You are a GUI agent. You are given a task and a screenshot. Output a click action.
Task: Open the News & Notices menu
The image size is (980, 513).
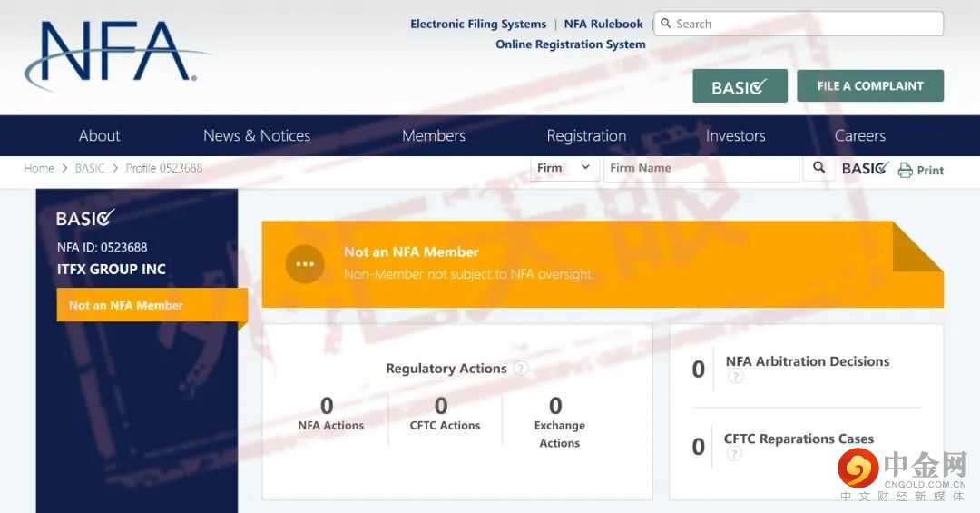tap(257, 135)
